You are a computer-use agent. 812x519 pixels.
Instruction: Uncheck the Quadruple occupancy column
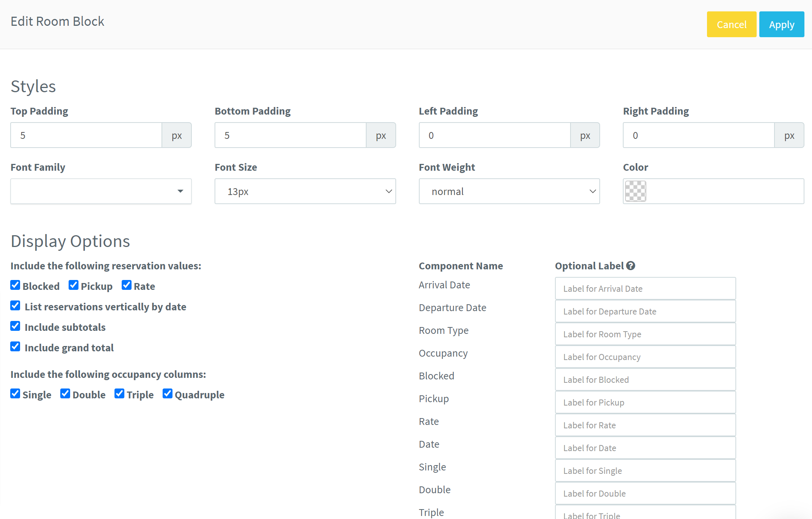tap(168, 393)
